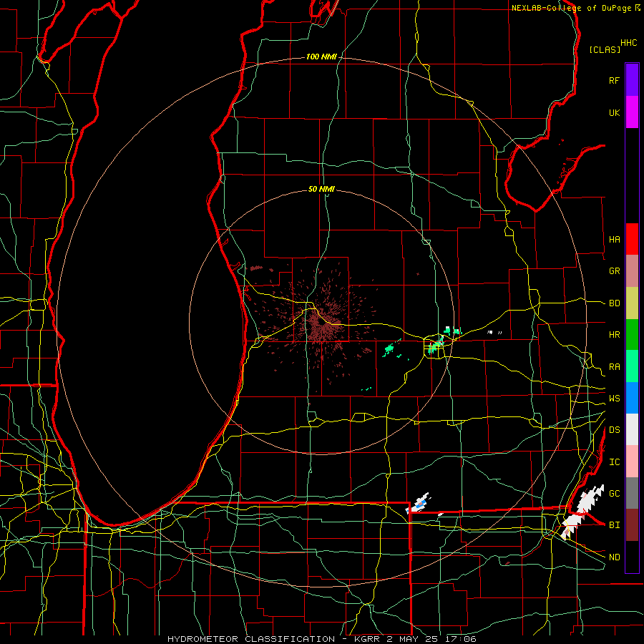Viewport: 644px width, 644px height.
Task: Click the white DS legend swatch
Action: 632,429
